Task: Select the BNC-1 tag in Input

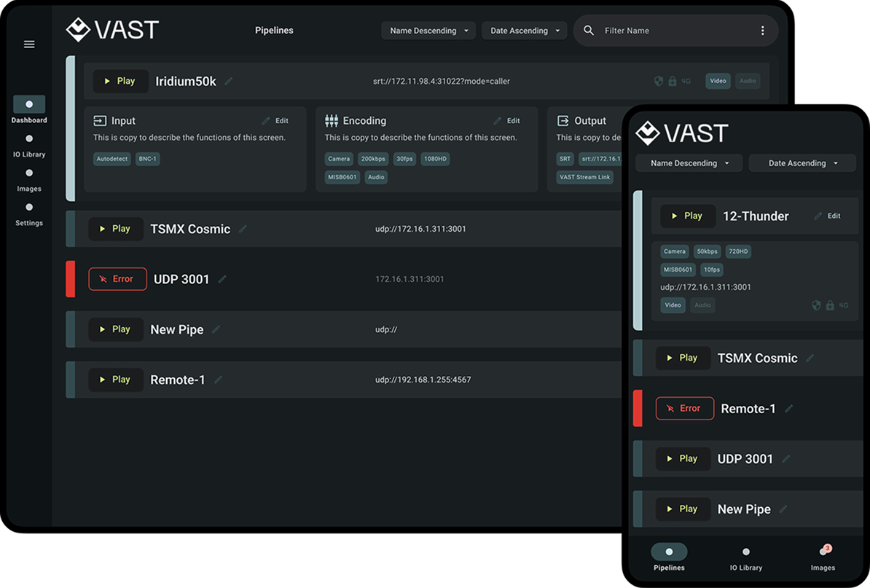Action: 148,159
